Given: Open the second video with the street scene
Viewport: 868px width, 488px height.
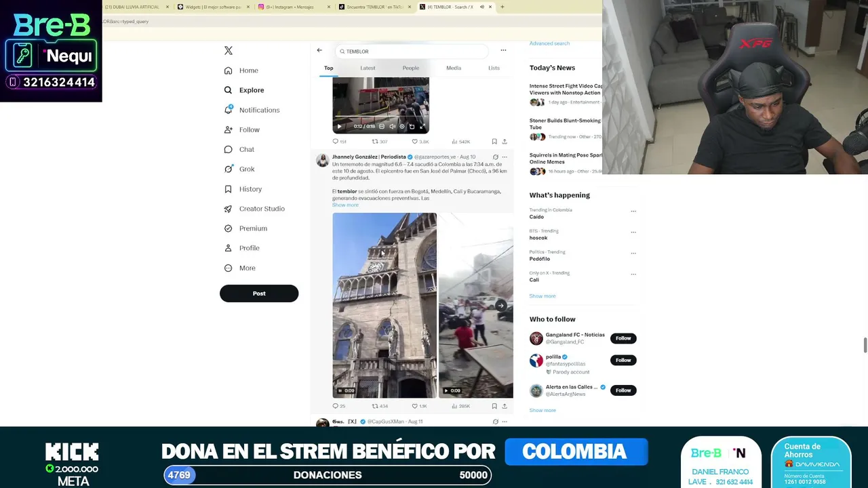Looking at the screenshot, I should click(x=476, y=305).
